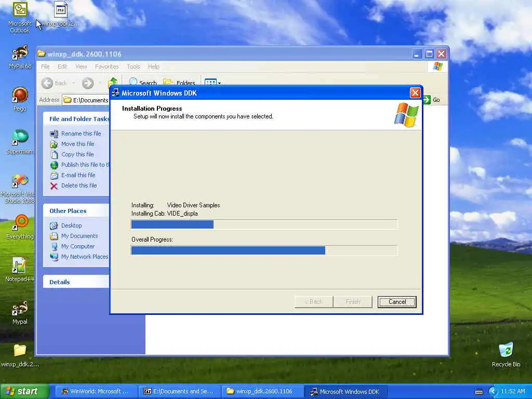Click Copy this file task link
532x399 pixels.
[77, 154]
